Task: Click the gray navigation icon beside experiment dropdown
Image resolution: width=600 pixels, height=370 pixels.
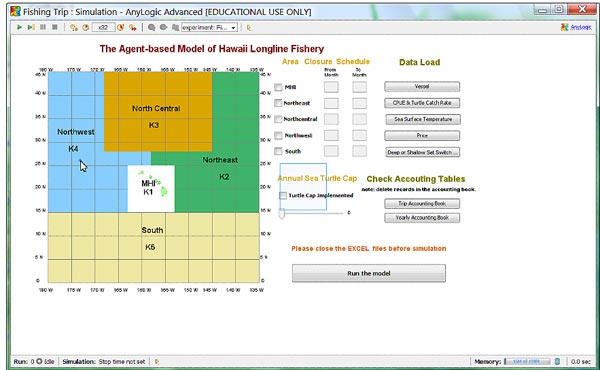Action: 175,28
